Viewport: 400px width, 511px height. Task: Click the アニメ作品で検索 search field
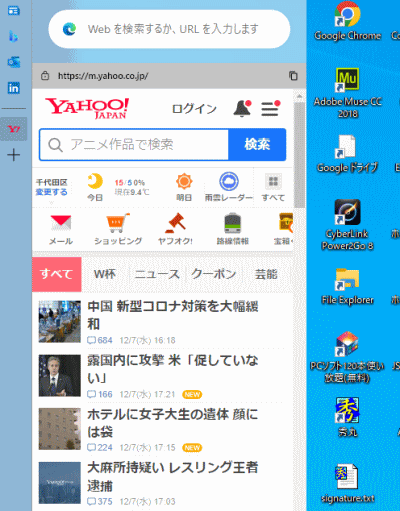pos(134,145)
